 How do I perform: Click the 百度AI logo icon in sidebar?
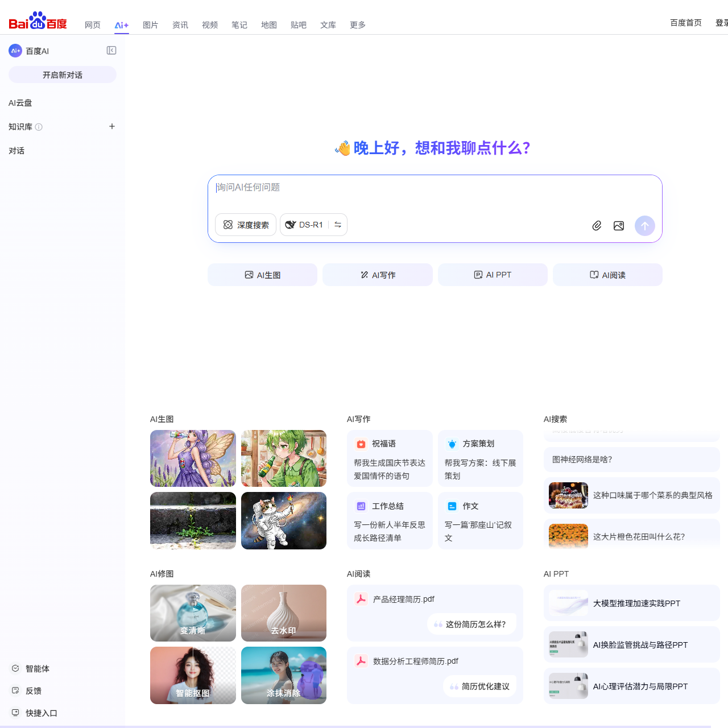click(15, 50)
